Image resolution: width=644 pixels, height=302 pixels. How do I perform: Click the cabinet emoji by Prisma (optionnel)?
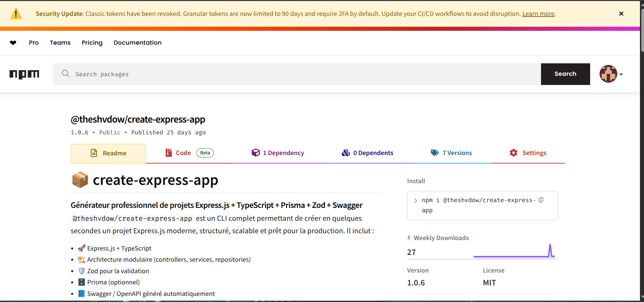pos(81,282)
